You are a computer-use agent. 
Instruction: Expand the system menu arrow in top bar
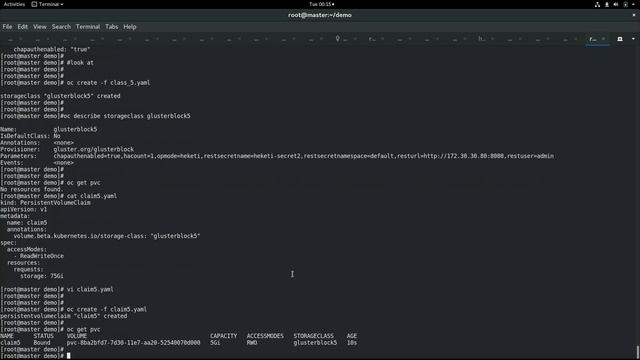(633, 4)
